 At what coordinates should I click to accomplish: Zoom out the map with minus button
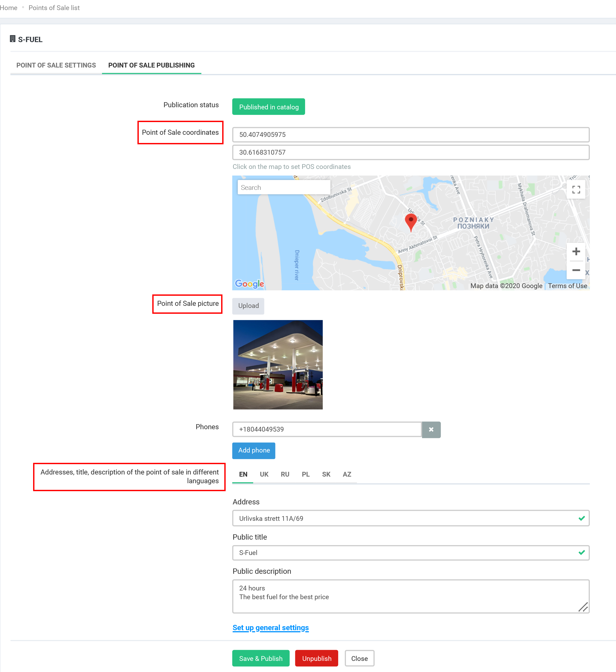point(576,270)
